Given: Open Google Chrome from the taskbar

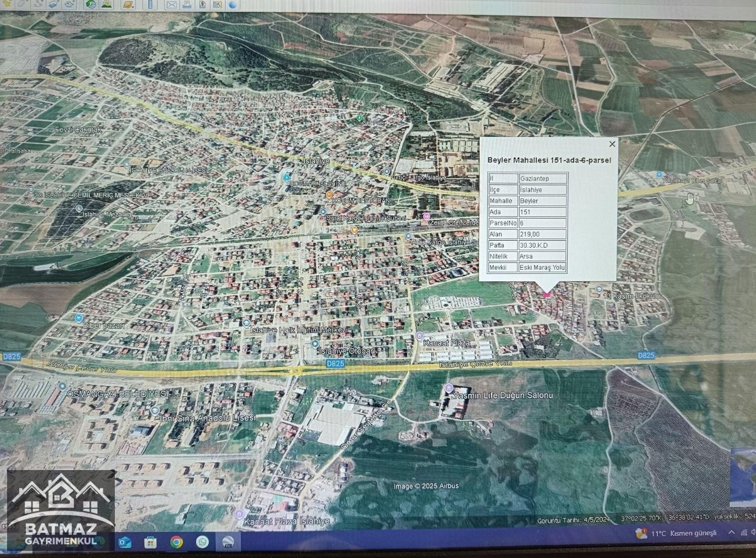Looking at the screenshot, I should click(x=177, y=542).
